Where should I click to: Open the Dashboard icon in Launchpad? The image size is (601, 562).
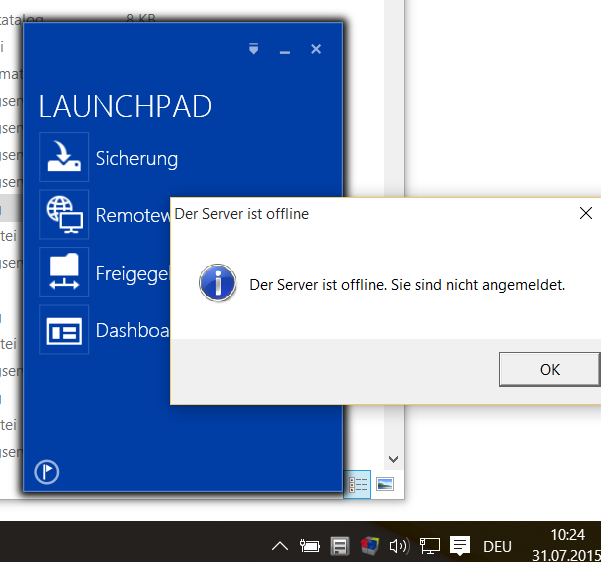pos(64,330)
